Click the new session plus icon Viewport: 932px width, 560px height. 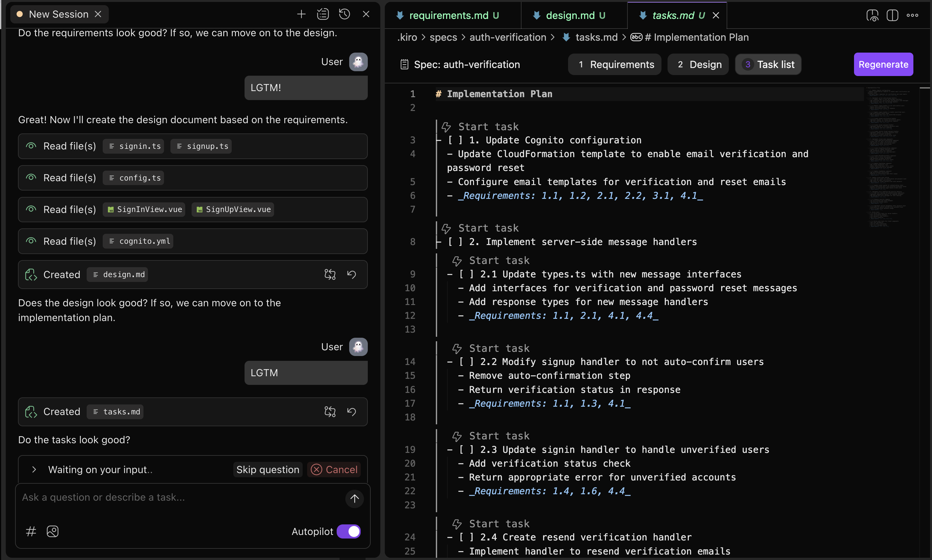pos(301,14)
